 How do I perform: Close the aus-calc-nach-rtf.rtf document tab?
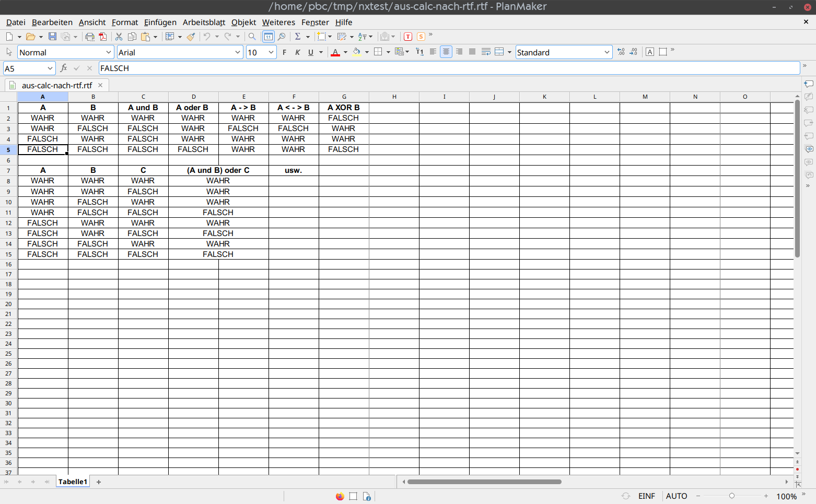pos(100,85)
